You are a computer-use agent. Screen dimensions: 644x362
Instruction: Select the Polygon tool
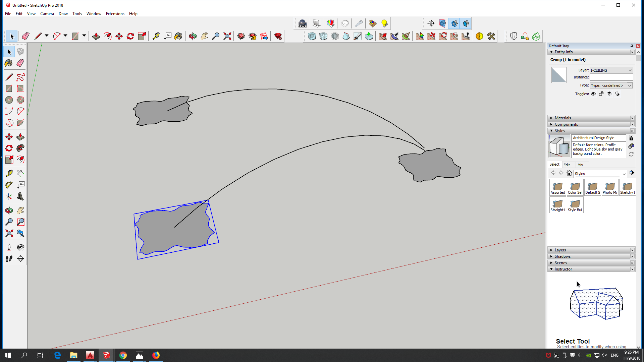[20, 100]
